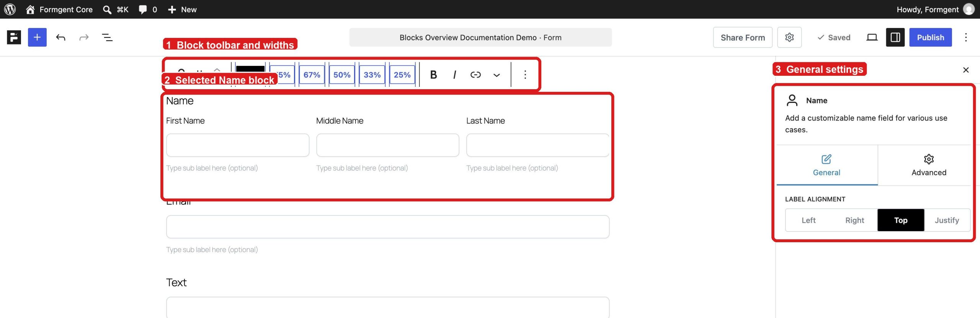This screenshot has height=318, width=980.
Task: Click the Formgent logo icon
Action: (14, 37)
